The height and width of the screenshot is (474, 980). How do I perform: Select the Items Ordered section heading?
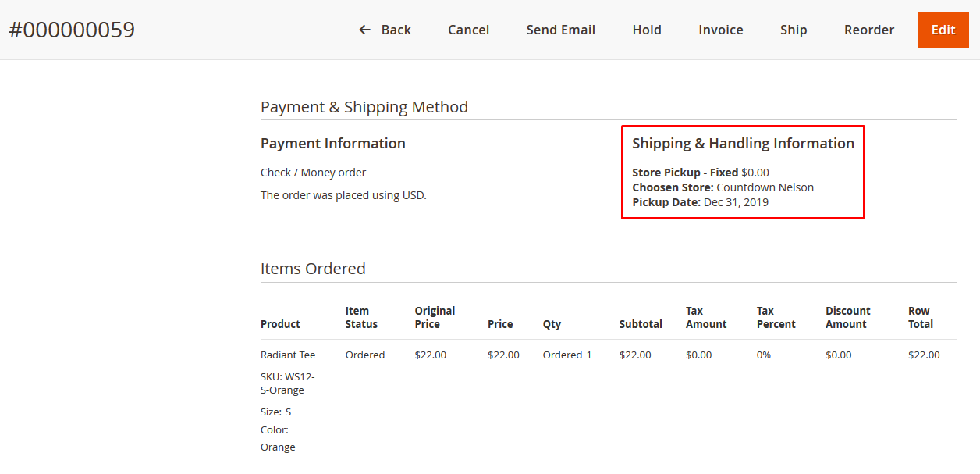(x=313, y=269)
